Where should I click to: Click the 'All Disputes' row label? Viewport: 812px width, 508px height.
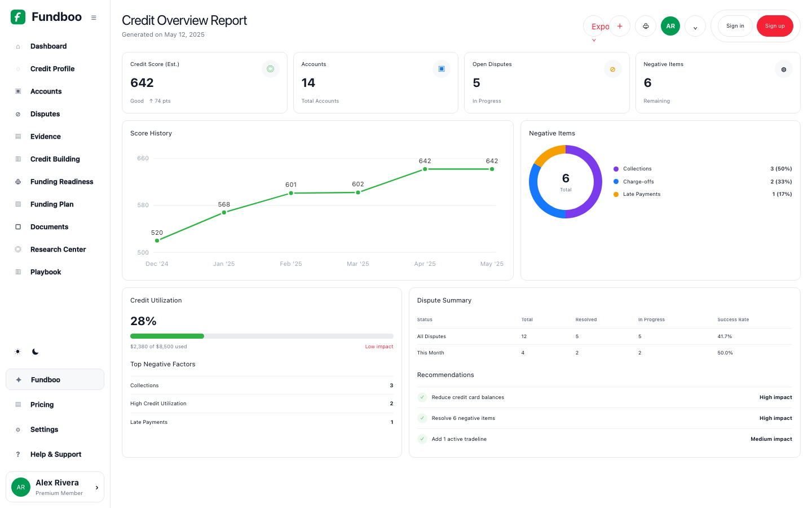[431, 336]
